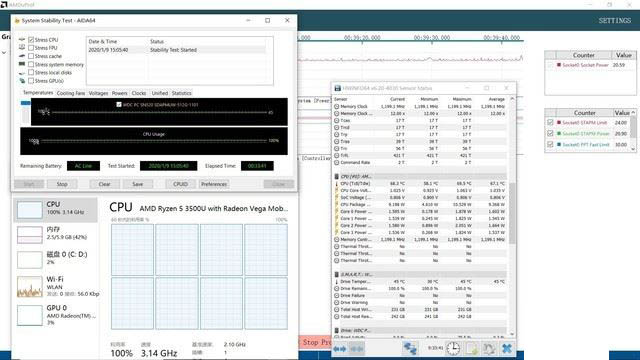The width and height of the screenshot is (640, 360).
Task: Click the scroll-down arrow of the HWiNFO sensor list
Action: [512, 334]
